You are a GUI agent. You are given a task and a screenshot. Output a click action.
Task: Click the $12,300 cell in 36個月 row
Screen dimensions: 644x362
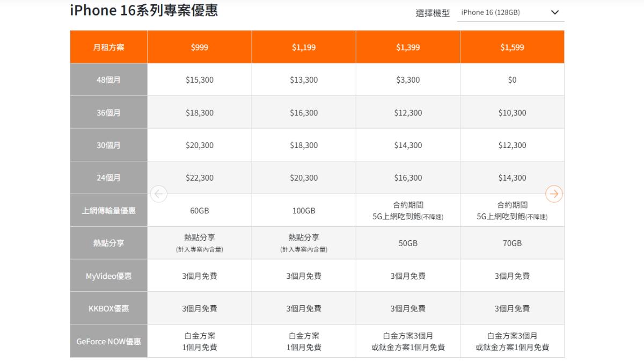click(408, 113)
